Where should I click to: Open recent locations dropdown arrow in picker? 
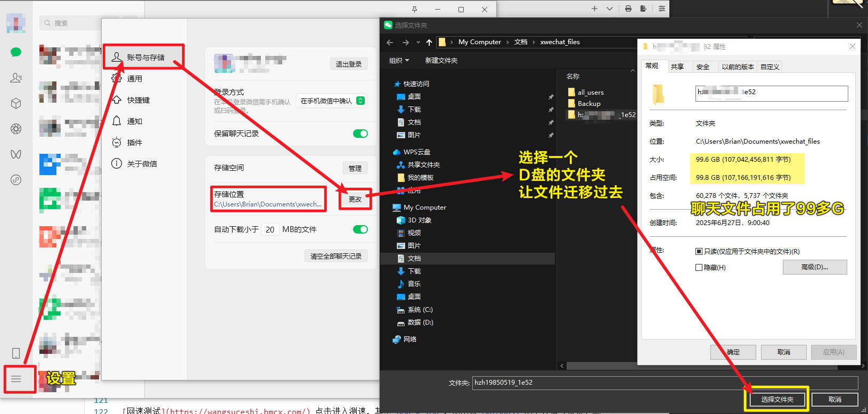[418, 42]
